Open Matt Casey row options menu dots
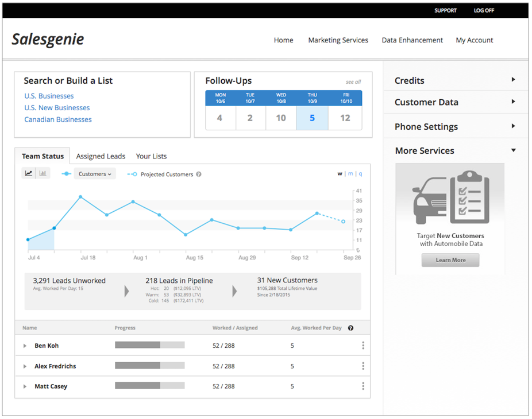Viewport: 532px width, 419px height. point(363,386)
